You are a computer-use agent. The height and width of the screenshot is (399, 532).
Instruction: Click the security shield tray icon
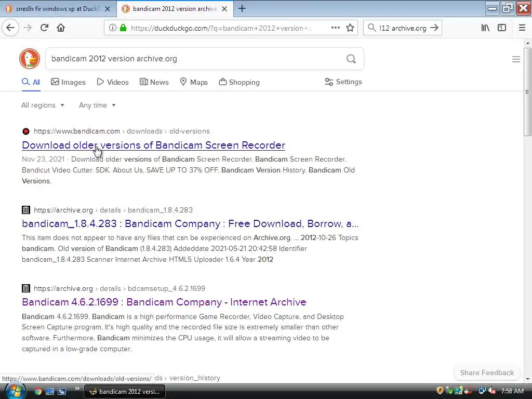[x=440, y=391]
